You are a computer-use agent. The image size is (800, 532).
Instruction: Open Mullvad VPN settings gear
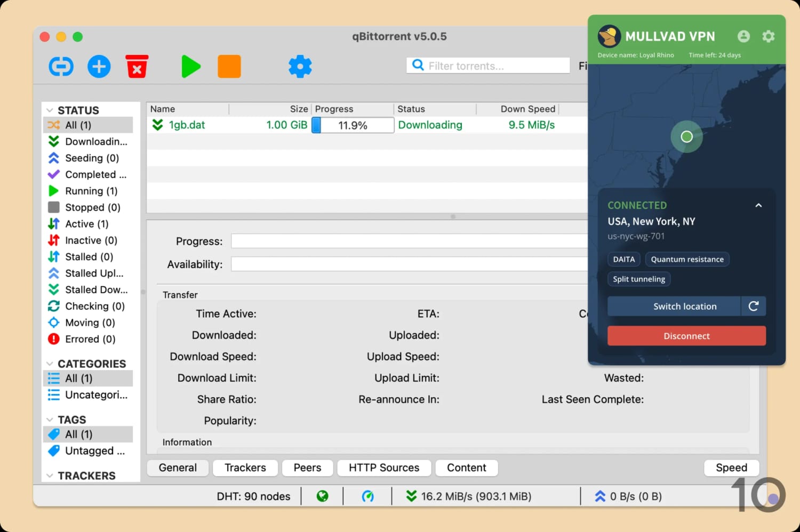click(769, 36)
